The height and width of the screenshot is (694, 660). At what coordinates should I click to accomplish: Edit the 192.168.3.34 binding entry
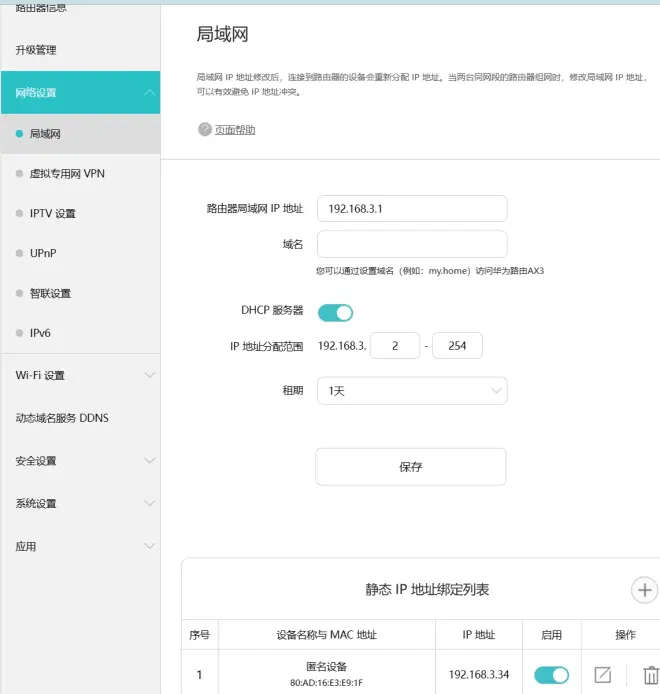coord(602,675)
